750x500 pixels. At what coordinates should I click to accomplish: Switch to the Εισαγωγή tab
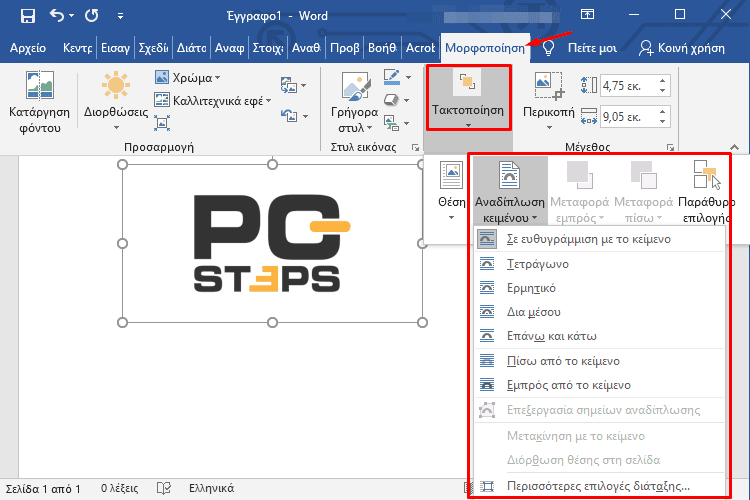115,48
